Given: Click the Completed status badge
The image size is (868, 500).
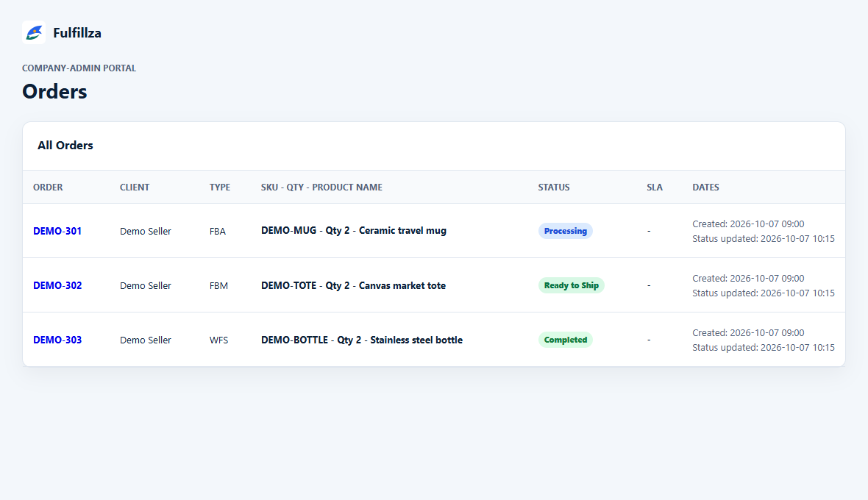Looking at the screenshot, I should [565, 340].
